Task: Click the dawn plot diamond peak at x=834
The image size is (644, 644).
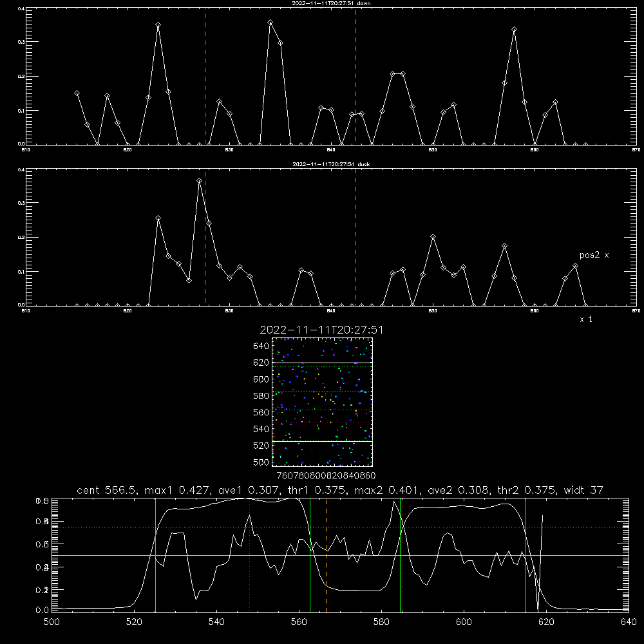Action: point(270,23)
